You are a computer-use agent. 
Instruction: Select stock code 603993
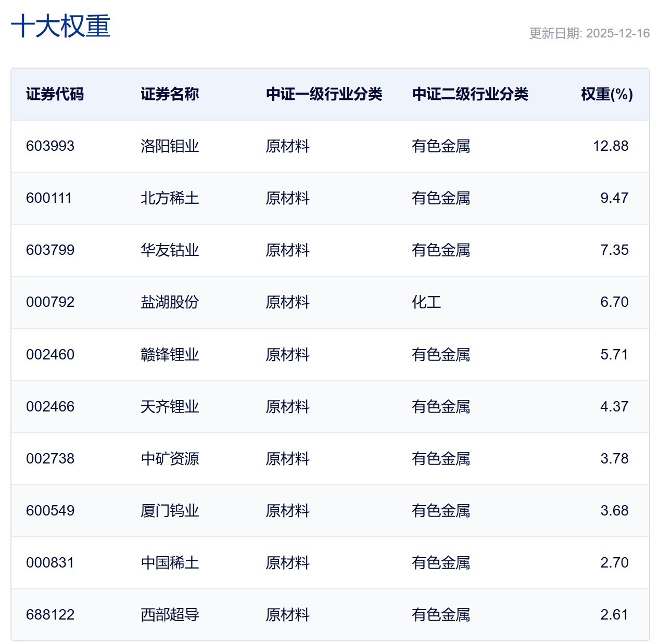(50, 146)
